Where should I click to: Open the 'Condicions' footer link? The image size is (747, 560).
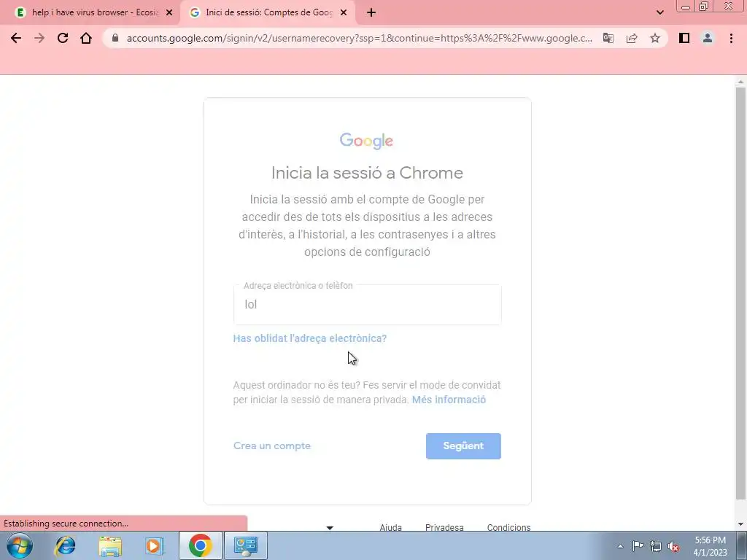coord(508,527)
